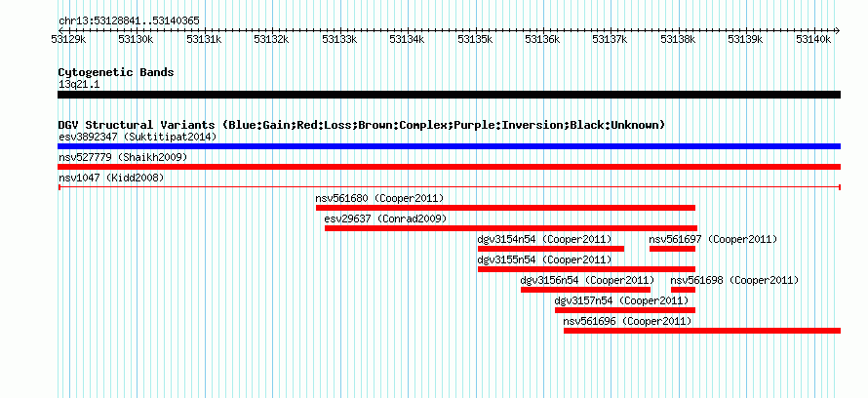This screenshot has width=868, height=398.
Task: Click the nsv561698 short red bar
Action: (x=683, y=290)
